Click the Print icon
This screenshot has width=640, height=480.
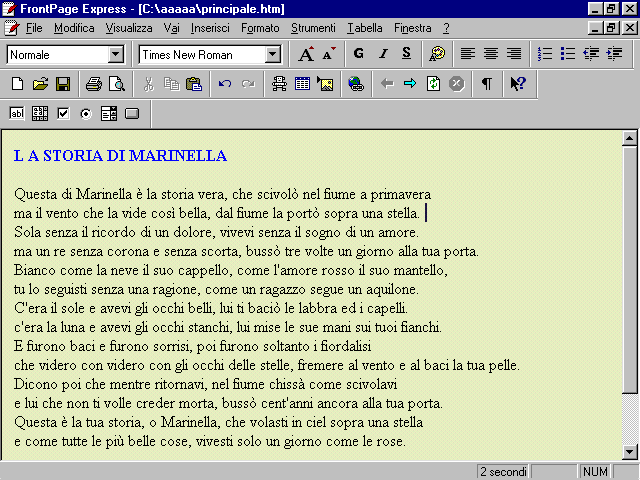(94, 84)
